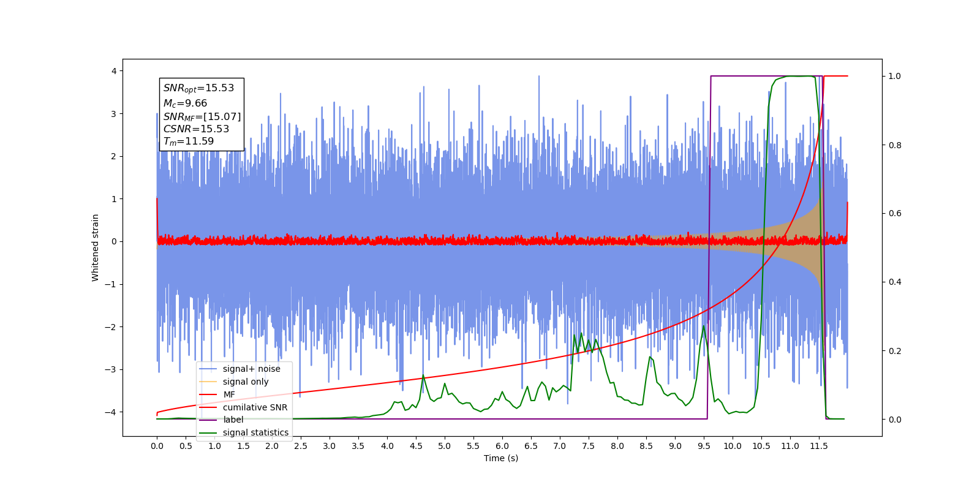Click the 'Whitened strain' y-axis label
Viewport: 980px width, 490px height.
click(x=95, y=247)
